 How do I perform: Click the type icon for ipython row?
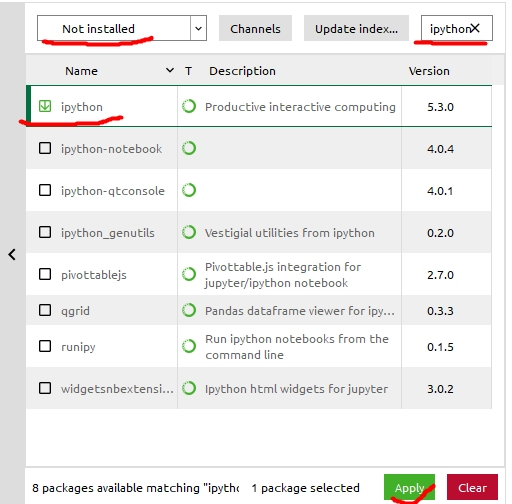tap(189, 106)
